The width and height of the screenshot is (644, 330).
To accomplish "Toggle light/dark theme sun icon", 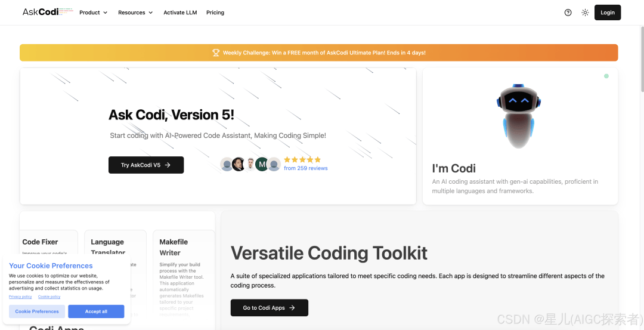I will pyautogui.click(x=585, y=13).
